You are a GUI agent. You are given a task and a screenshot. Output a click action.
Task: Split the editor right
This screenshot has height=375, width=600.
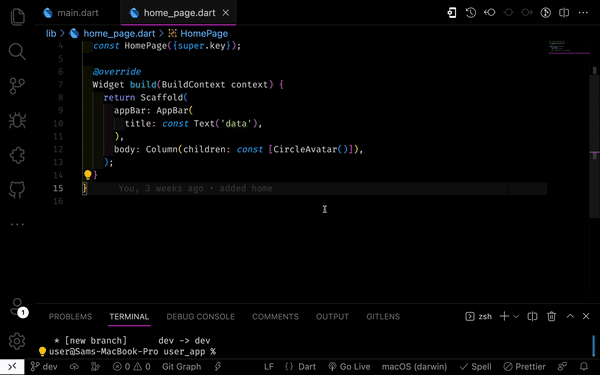(x=564, y=13)
